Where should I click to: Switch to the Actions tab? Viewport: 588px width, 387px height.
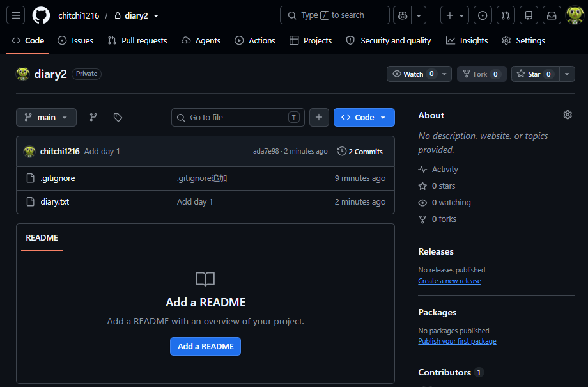(255, 40)
